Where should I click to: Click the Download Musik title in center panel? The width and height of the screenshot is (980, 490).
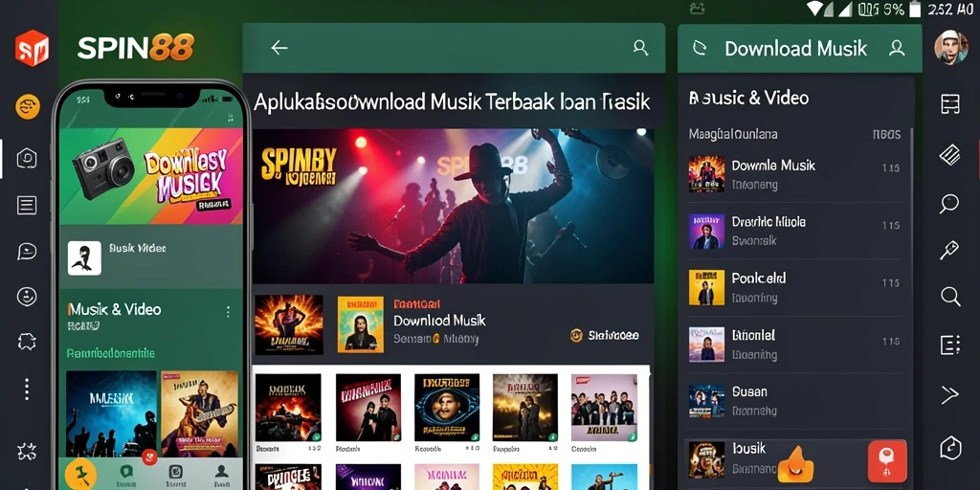tap(439, 321)
